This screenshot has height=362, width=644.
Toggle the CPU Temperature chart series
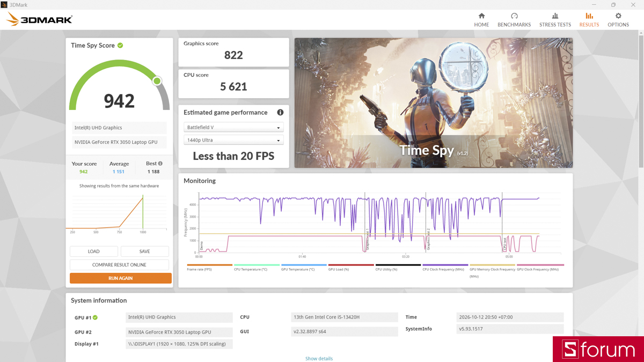[x=257, y=267]
